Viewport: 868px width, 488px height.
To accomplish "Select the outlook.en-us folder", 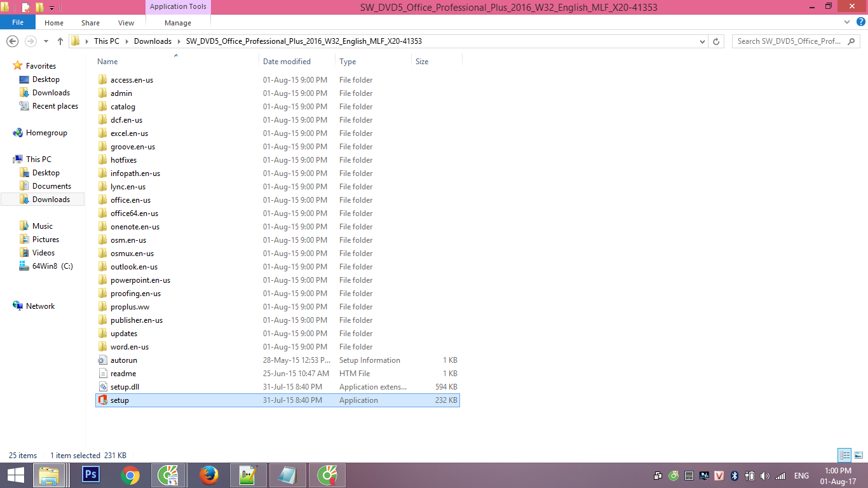I will click(x=133, y=267).
